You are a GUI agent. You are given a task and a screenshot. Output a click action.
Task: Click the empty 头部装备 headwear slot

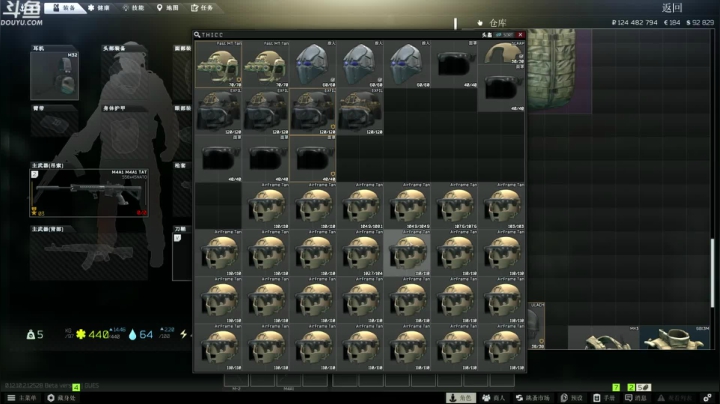pyautogui.click(x=124, y=76)
